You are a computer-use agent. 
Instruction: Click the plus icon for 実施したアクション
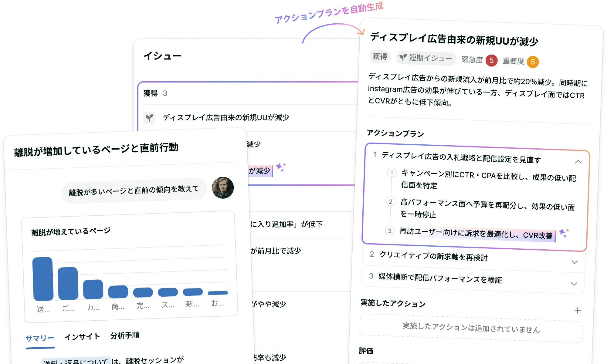(x=578, y=310)
